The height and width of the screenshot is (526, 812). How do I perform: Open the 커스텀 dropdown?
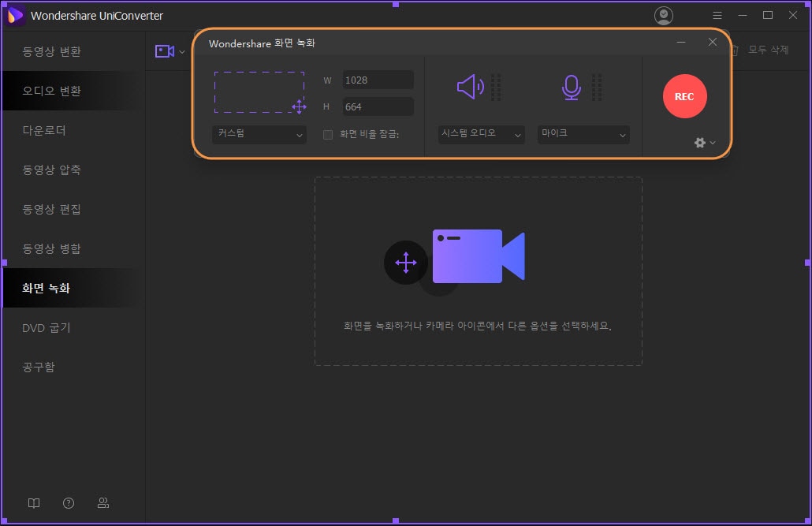(259, 134)
